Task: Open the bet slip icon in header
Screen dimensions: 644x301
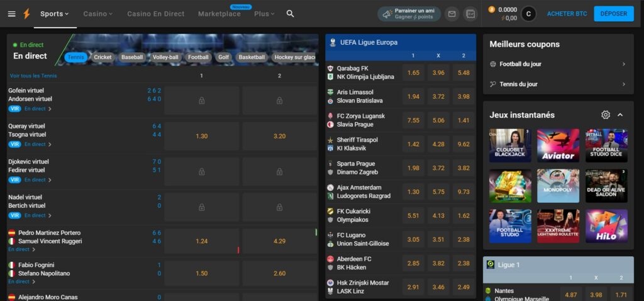Action: [x=470, y=14]
